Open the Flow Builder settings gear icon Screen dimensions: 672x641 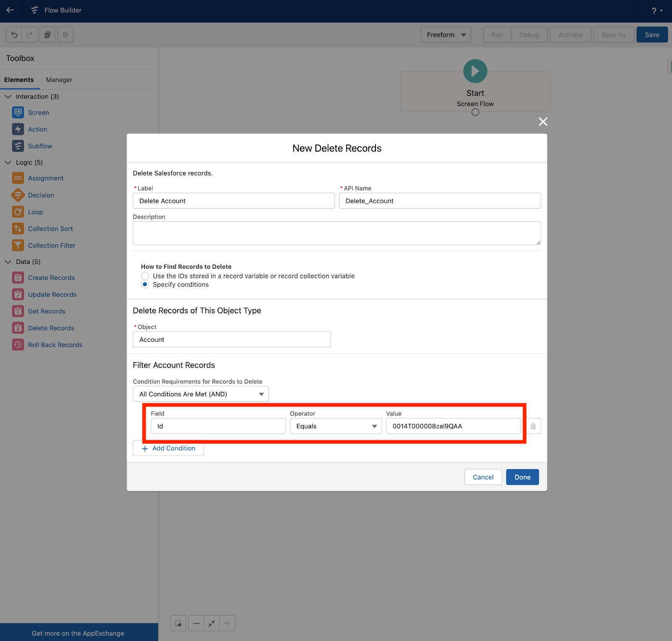tap(66, 34)
